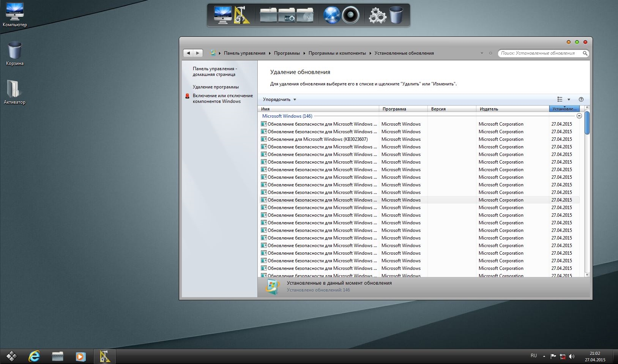Click the scrollbar down arrow
618x364 pixels.
pos(587,274)
